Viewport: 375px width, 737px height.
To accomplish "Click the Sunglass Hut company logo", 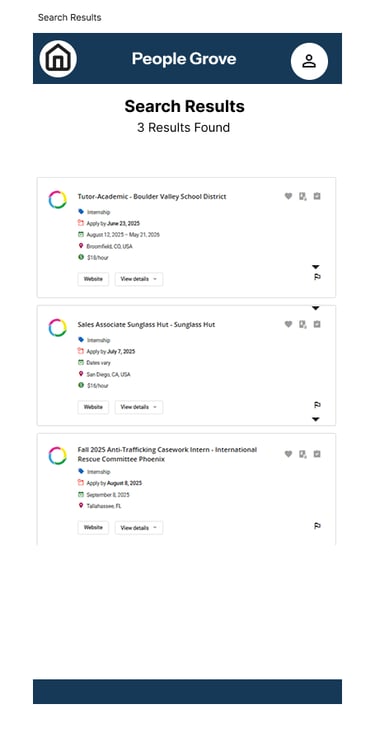I will pyautogui.click(x=57, y=328).
